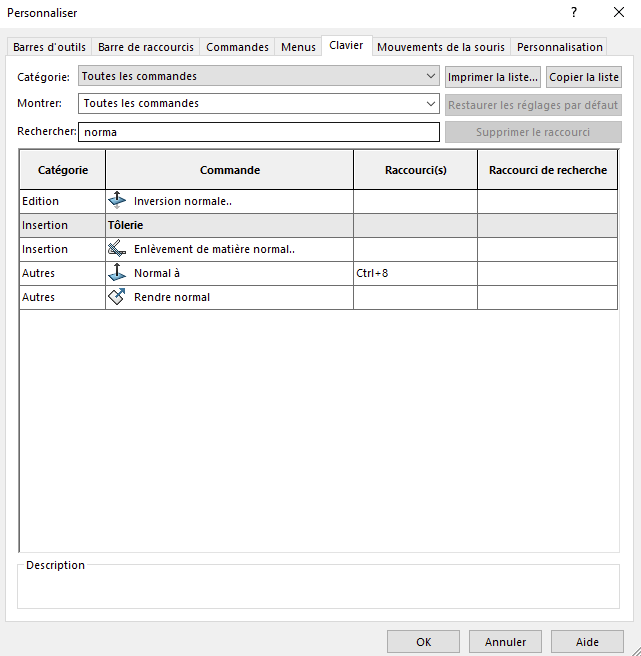Screen dimensions: 641x656
Task: Close the Personnaliser dialog
Action: pos(619,13)
